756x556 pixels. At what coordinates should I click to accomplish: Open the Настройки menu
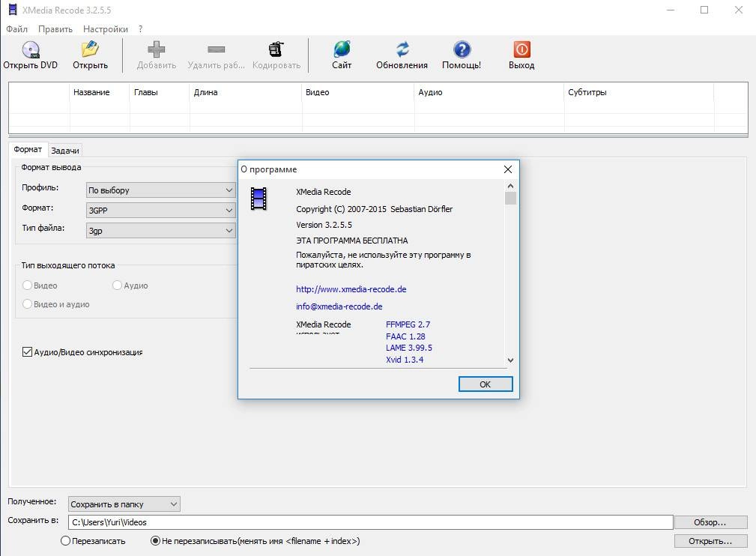click(106, 29)
